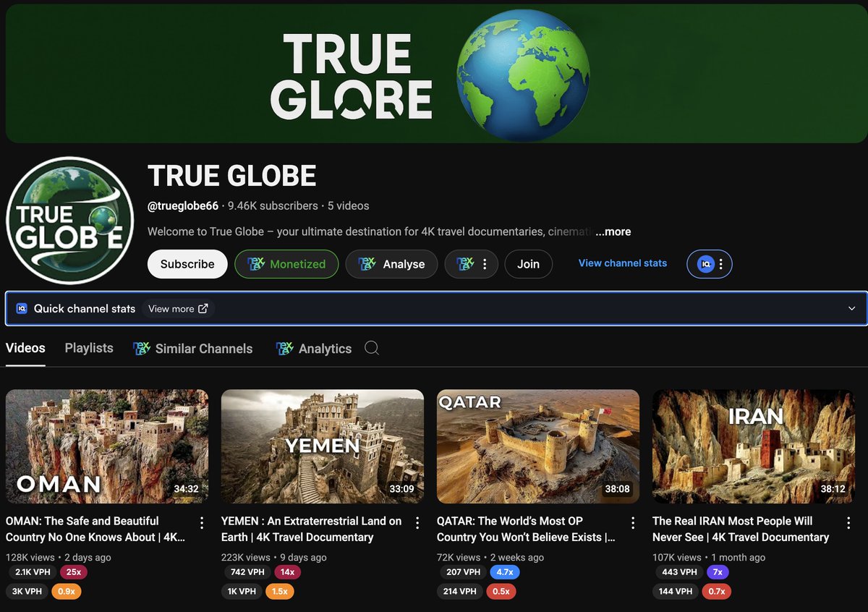Click the 7x purple badge
868x612 pixels.
[x=718, y=572]
